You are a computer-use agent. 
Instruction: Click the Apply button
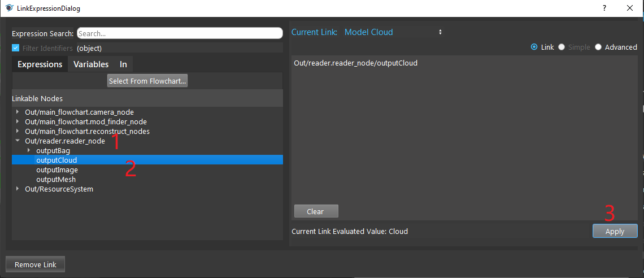coord(615,231)
